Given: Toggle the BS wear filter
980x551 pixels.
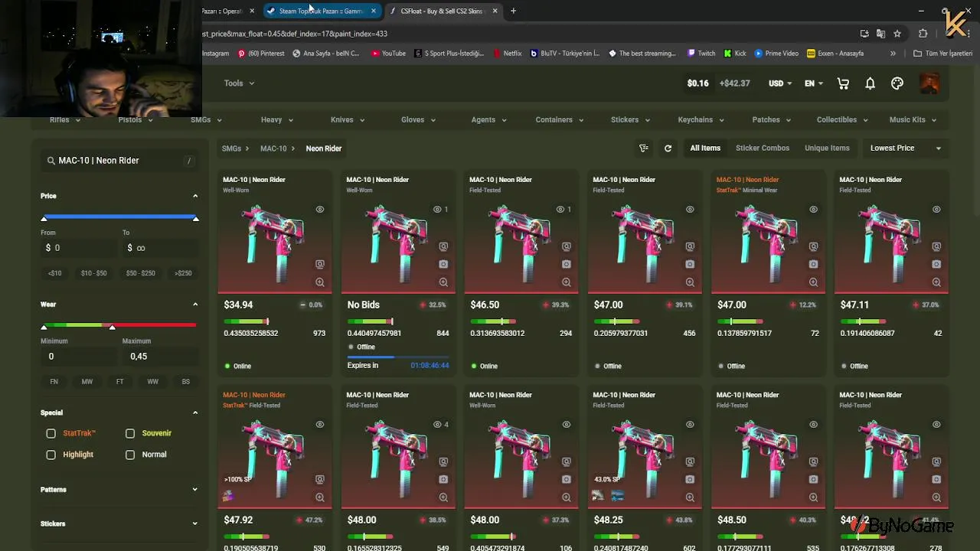Looking at the screenshot, I should (186, 382).
